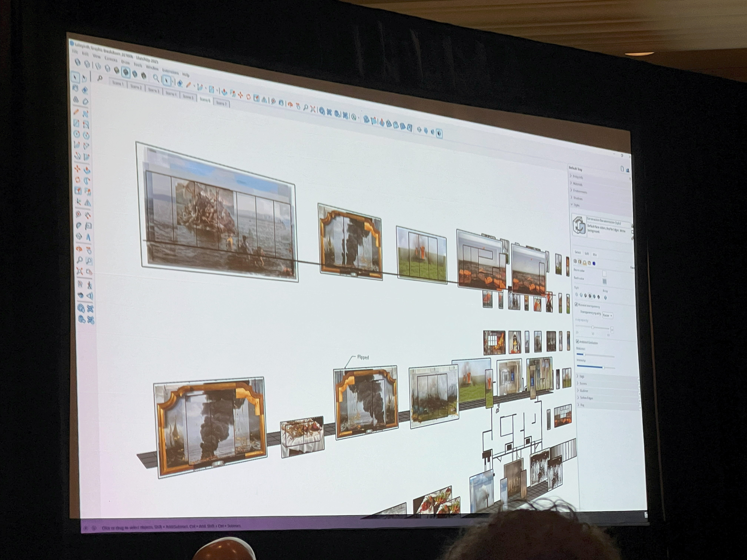The height and width of the screenshot is (560, 747).
Task: Click the Orbit tool in left toolbar
Action: click(79, 249)
